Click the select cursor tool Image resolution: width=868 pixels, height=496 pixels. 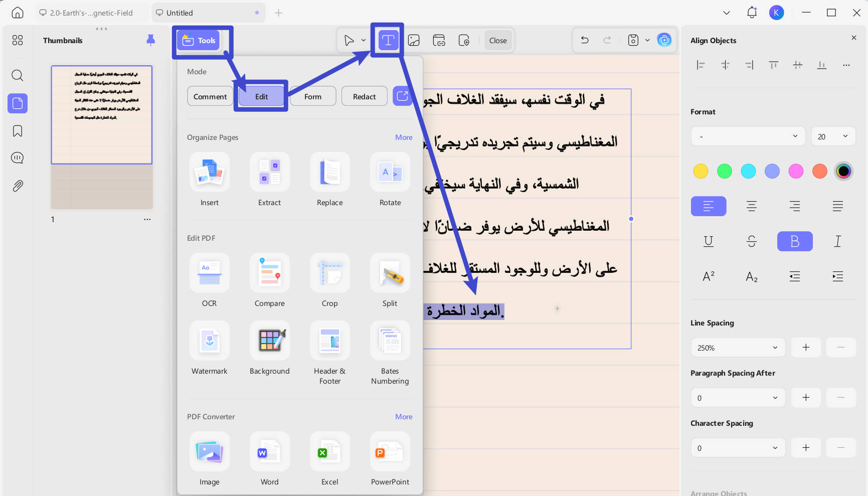(349, 40)
